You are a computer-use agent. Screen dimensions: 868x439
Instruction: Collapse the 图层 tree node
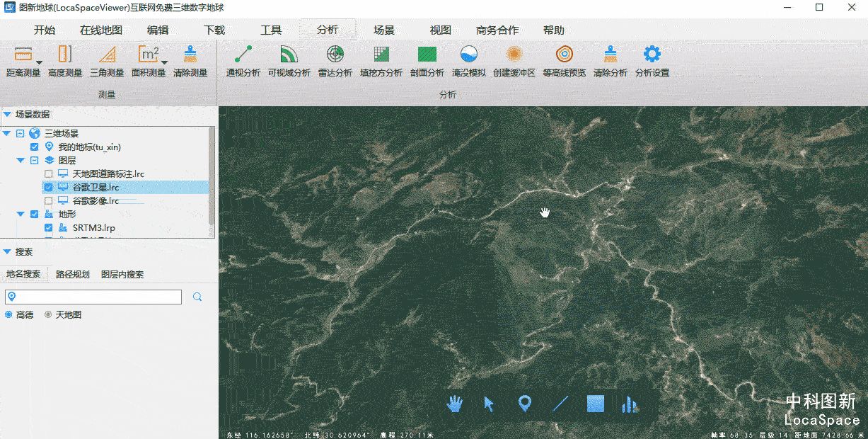coord(21,161)
